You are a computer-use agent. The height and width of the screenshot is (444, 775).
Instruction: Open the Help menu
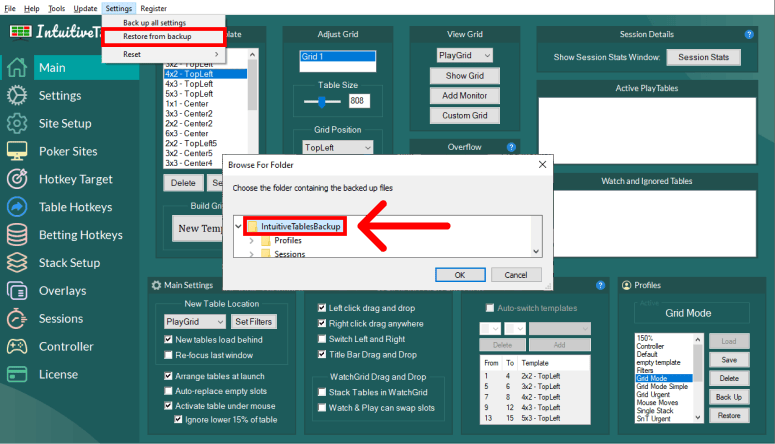click(32, 8)
